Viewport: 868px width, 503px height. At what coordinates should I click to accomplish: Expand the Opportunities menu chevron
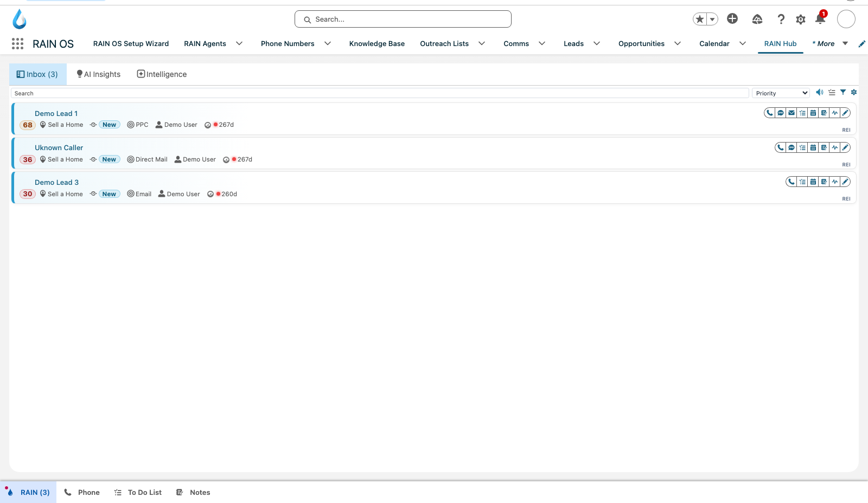click(x=678, y=43)
